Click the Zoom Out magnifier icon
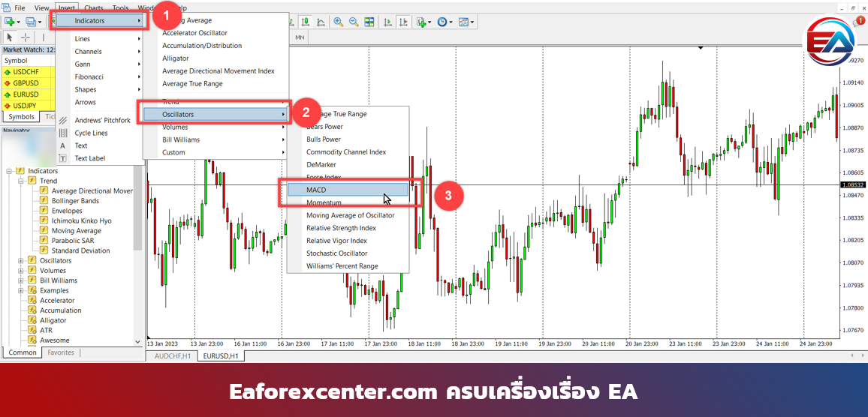This screenshot has height=417, width=868. 354,22
